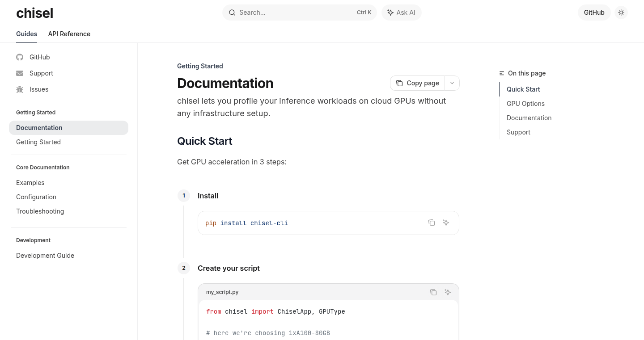The height and width of the screenshot is (340, 644).
Task: Click the Create your script step title
Action: pyautogui.click(x=229, y=268)
